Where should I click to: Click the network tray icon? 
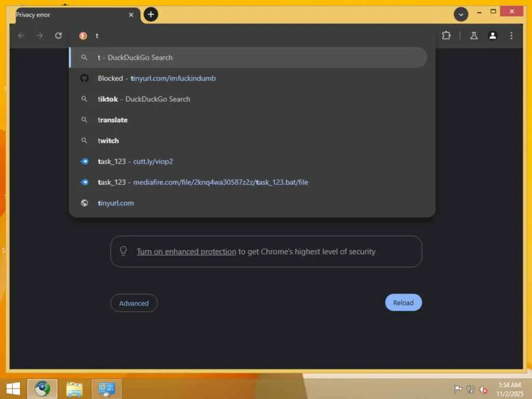[x=470, y=389]
